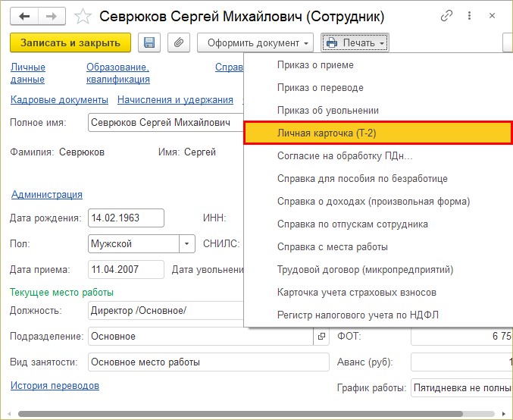Open Начисления и удержания link
Viewport: 513px width, 420px height.
coord(175,99)
